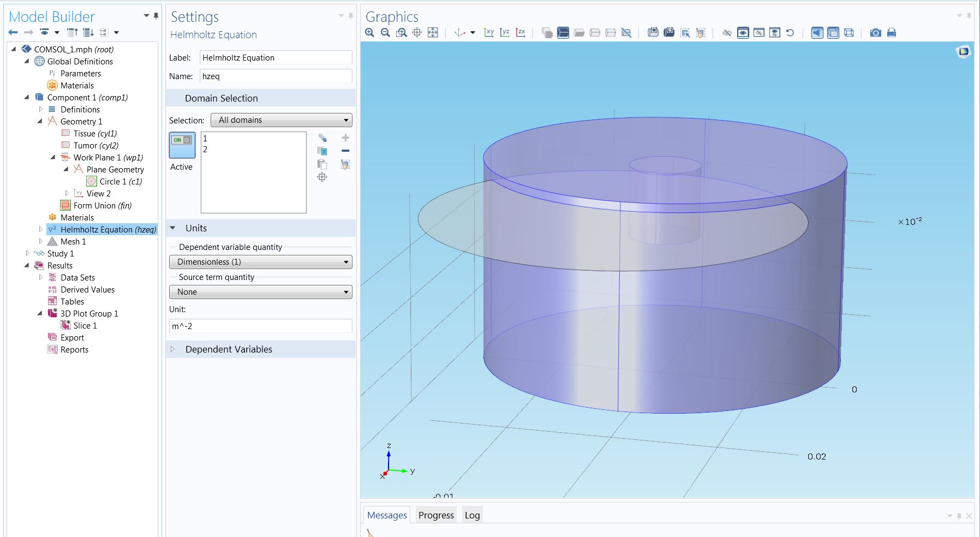Add to selection with the plus icon
Viewport: 980px width, 537px height.
pos(345,138)
